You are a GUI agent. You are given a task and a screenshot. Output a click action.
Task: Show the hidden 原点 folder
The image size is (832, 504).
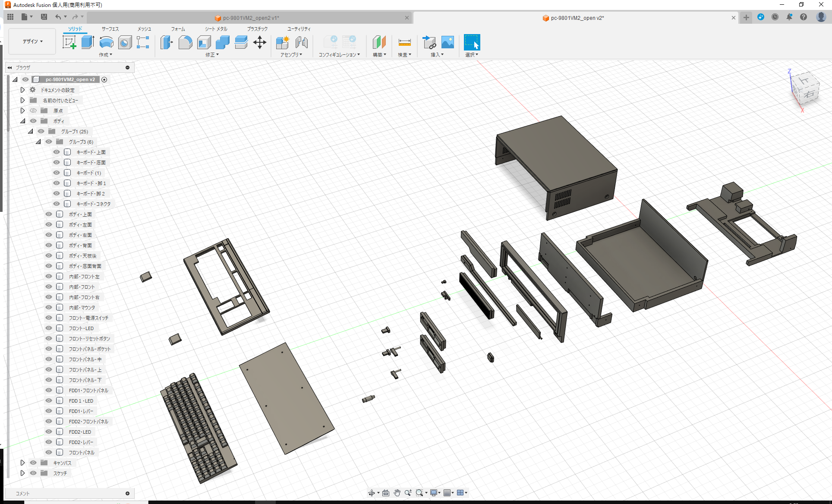pyautogui.click(x=33, y=110)
